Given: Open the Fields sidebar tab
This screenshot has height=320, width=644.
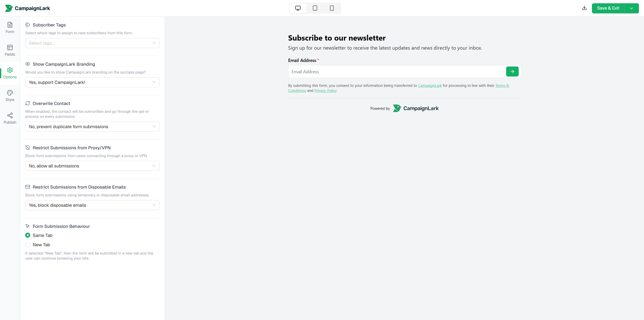Looking at the screenshot, I should [x=10, y=50].
